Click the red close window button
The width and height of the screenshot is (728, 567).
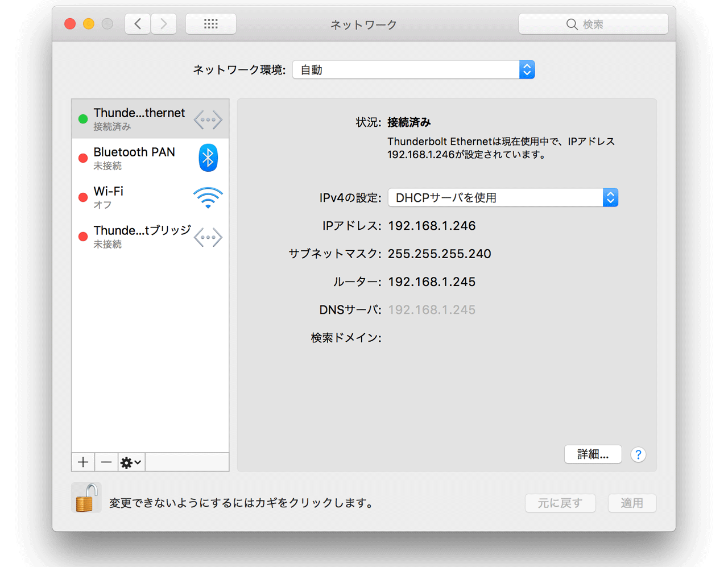70,24
